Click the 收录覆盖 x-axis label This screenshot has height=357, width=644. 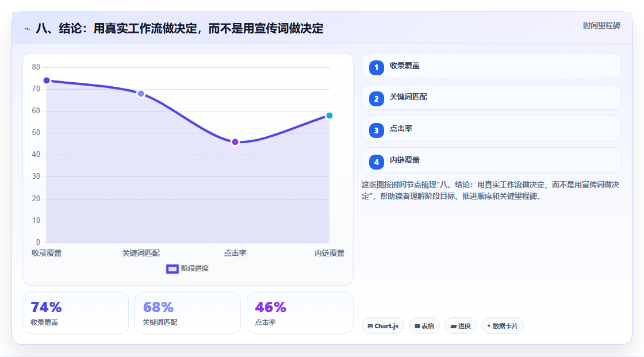tap(47, 253)
